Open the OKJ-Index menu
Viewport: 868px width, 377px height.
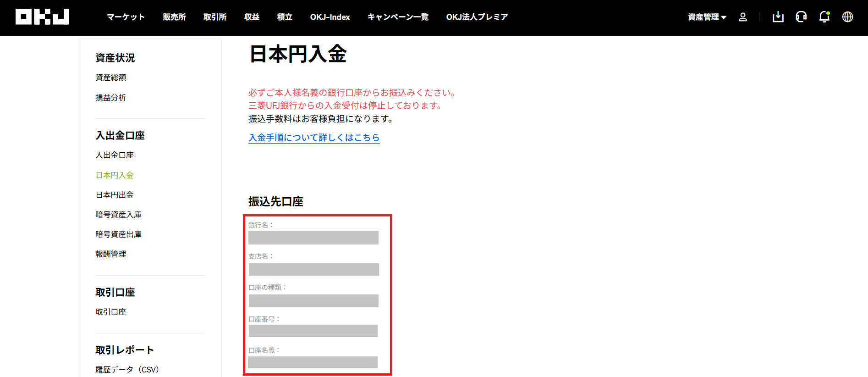click(330, 17)
